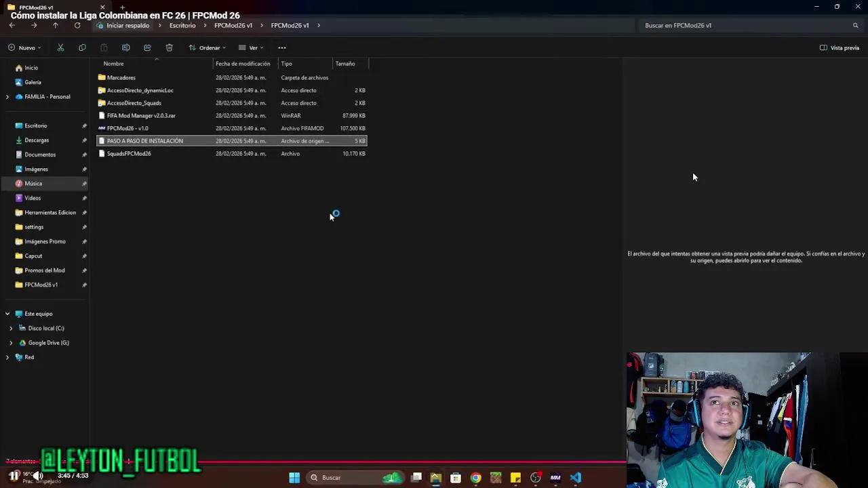The image size is (868, 488).
Task: Click the red video progress bar
Action: point(313,462)
